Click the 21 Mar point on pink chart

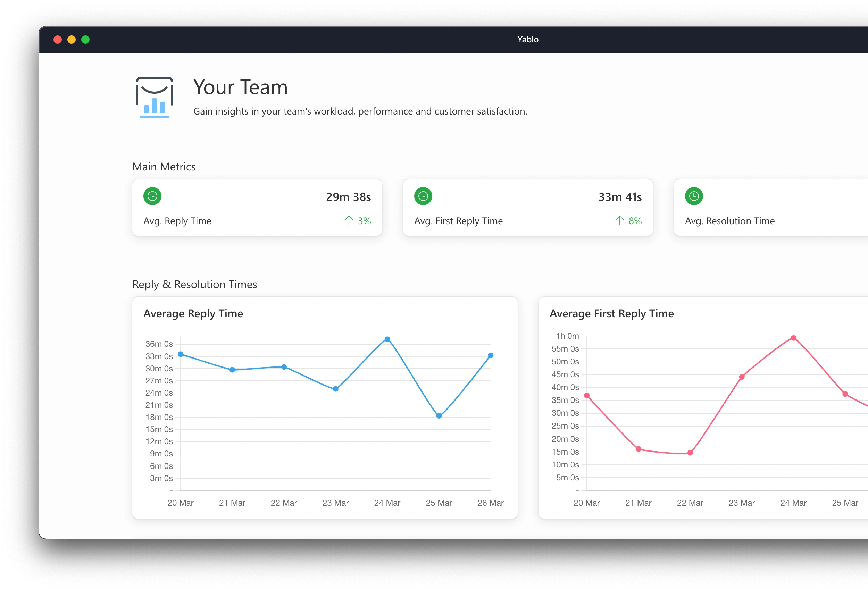tap(638, 449)
